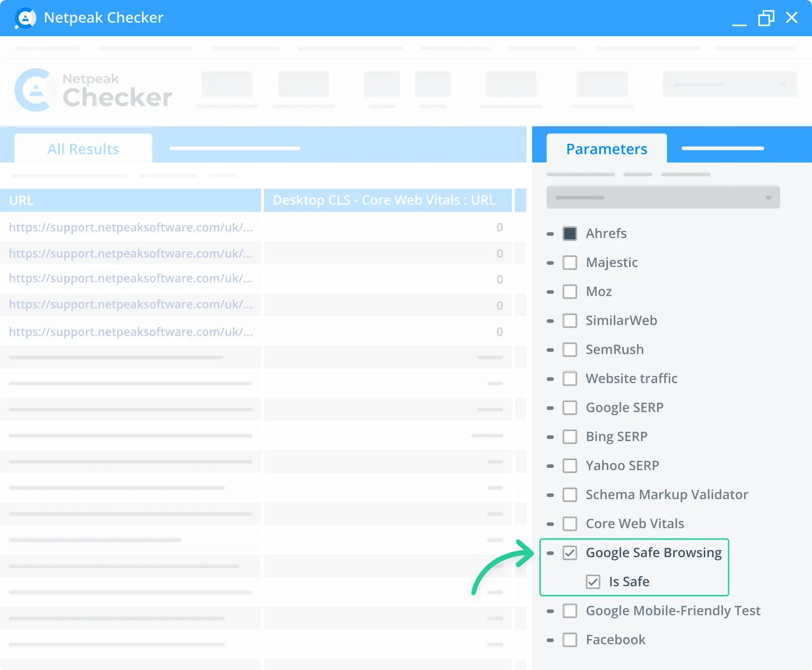This screenshot has width=812, height=670.
Task: Open the fifth support.netpeaksoftware.com URL
Action: click(x=130, y=332)
